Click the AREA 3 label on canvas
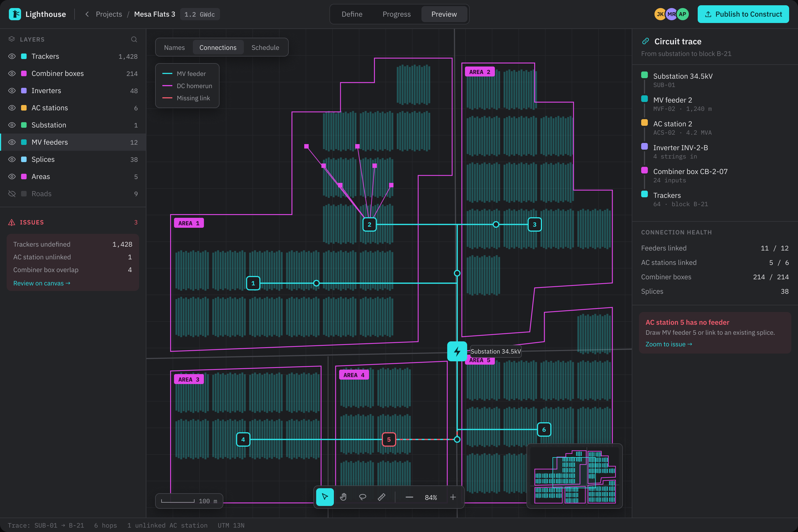The width and height of the screenshot is (798, 532). click(x=189, y=379)
